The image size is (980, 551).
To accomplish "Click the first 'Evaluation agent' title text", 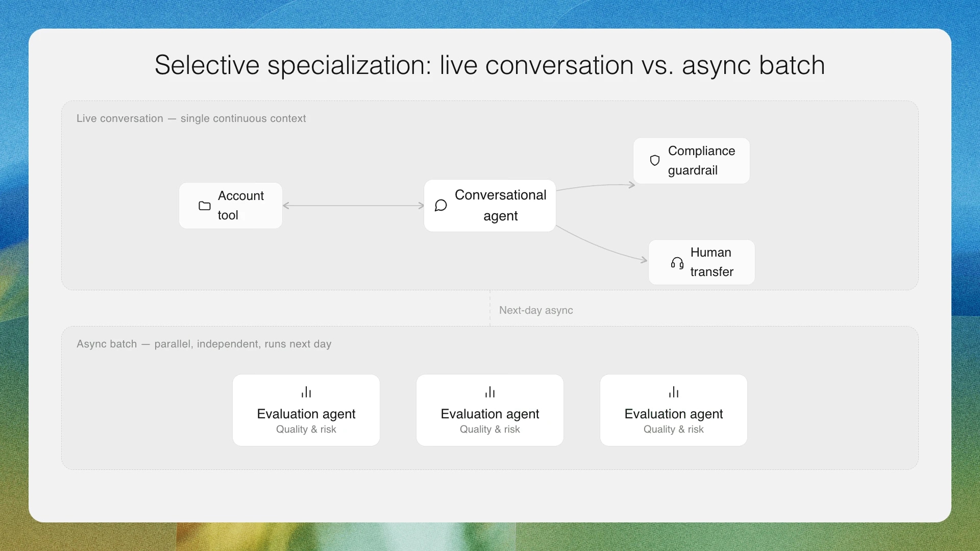I will (306, 414).
